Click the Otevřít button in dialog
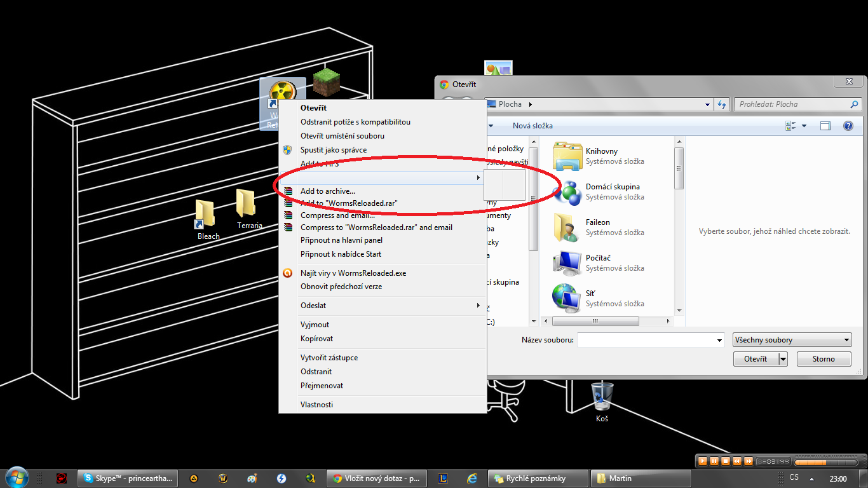This screenshot has height=488, width=868. pyautogui.click(x=756, y=359)
